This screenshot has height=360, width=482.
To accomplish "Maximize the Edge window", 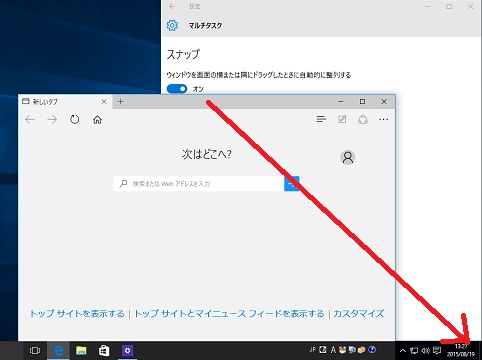I will [x=362, y=101].
